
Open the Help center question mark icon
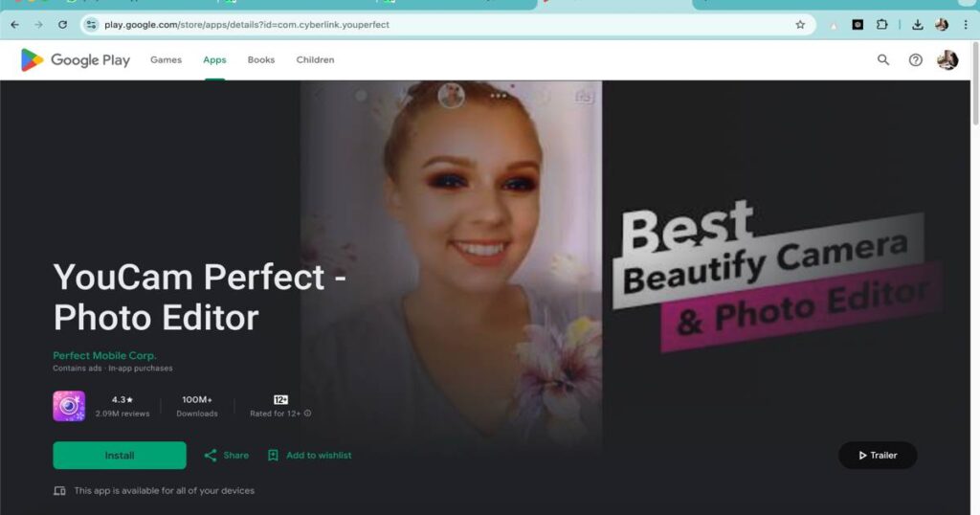tap(916, 60)
